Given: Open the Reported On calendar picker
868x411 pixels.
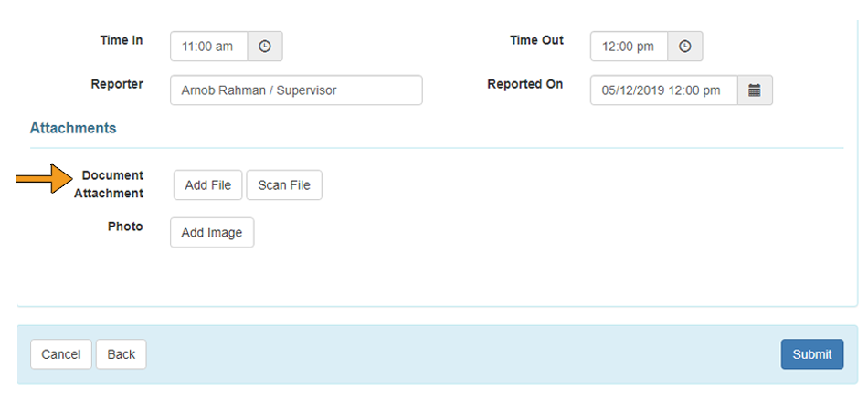Looking at the screenshot, I should click(755, 90).
